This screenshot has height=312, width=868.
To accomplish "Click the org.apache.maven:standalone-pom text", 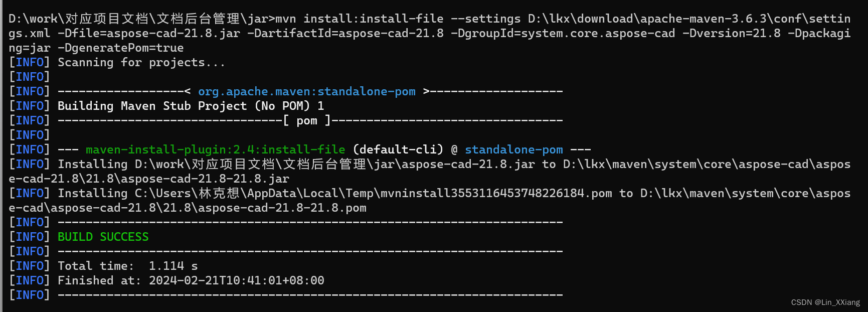I will pos(306,91).
